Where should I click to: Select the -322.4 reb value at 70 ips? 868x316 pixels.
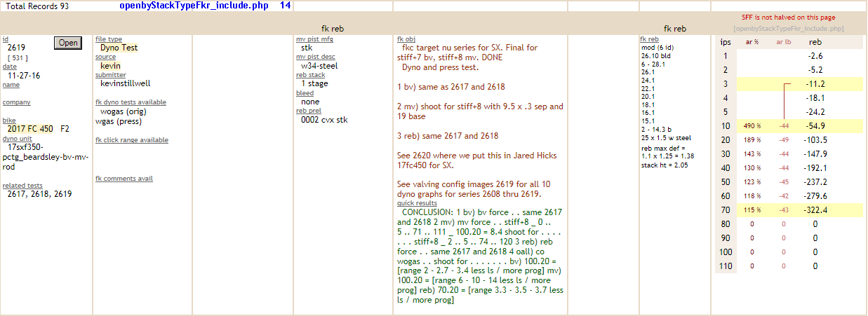[x=815, y=209]
